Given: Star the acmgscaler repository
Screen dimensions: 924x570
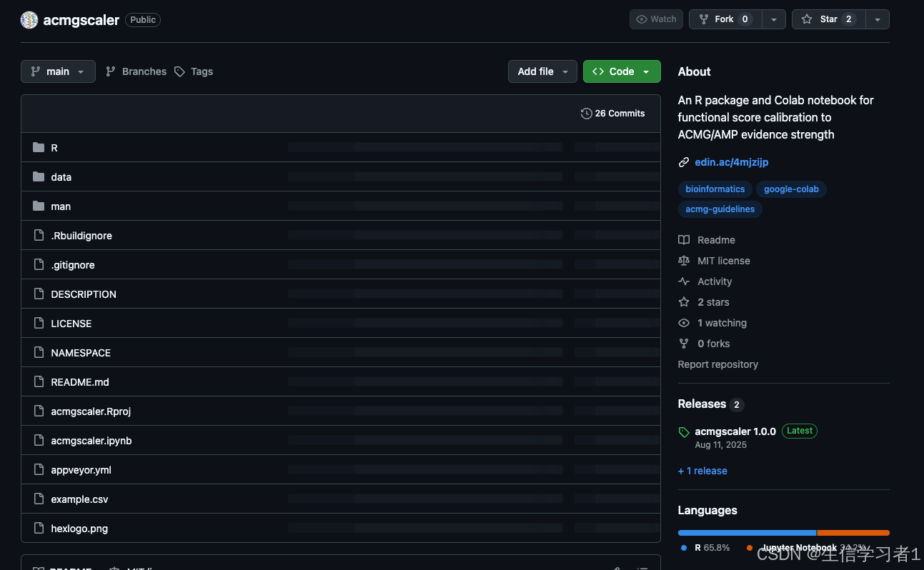Looking at the screenshot, I should 828,19.
